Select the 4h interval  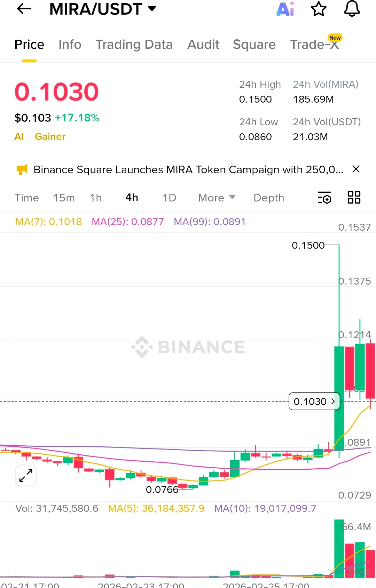[132, 198]
